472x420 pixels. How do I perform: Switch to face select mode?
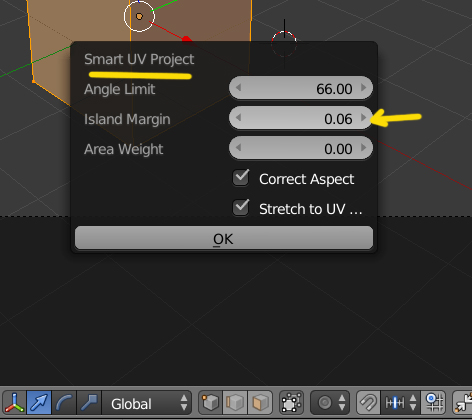[x=260, y=403]
